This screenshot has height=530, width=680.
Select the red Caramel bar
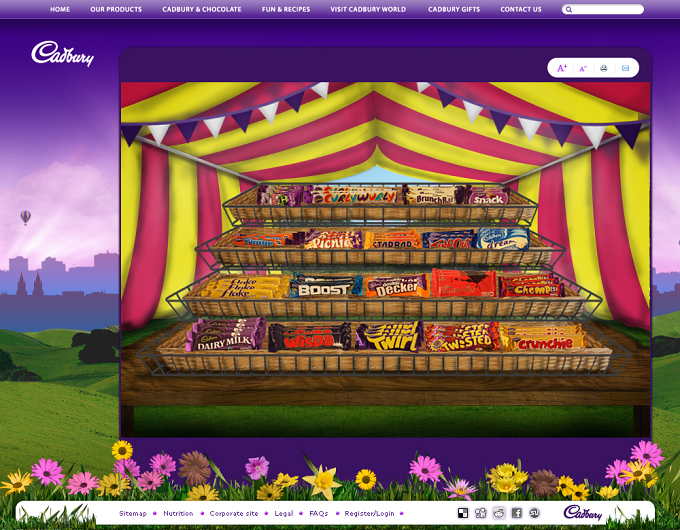point(464,284)
